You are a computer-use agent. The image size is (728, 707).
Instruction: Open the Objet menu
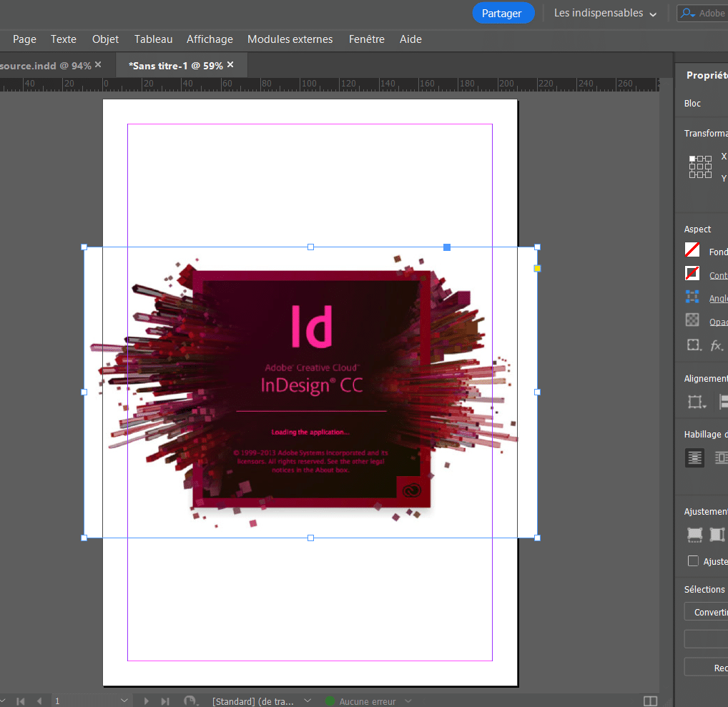(105, 39)
